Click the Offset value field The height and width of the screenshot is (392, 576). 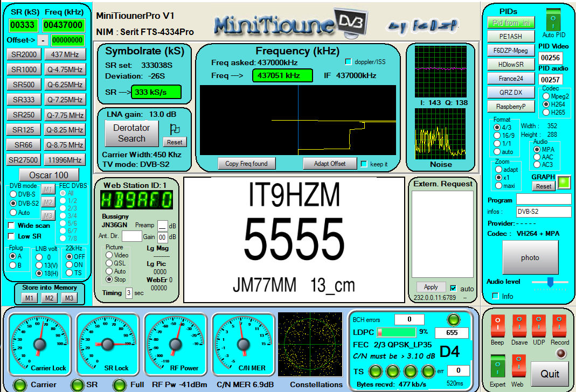click(67, 40)
